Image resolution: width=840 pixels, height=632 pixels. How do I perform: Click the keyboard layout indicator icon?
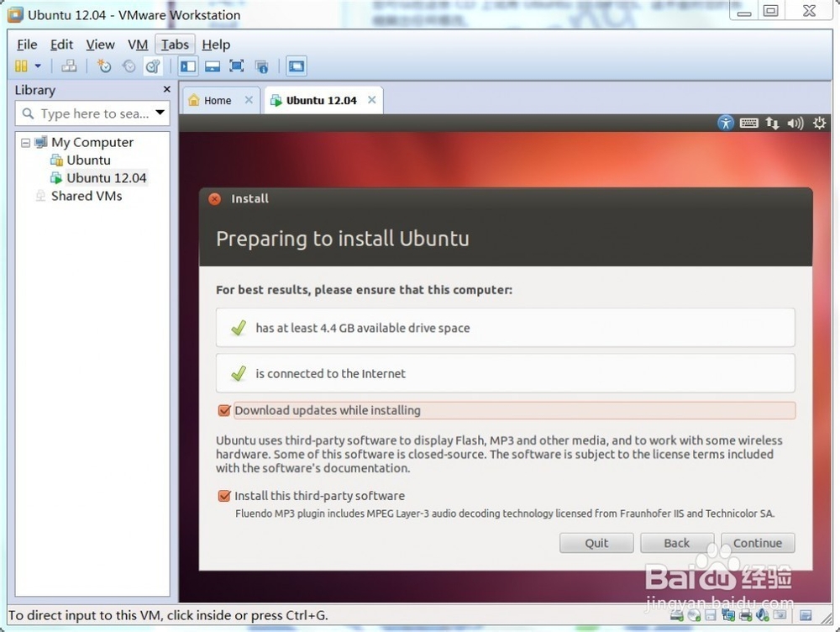(748, 124)
